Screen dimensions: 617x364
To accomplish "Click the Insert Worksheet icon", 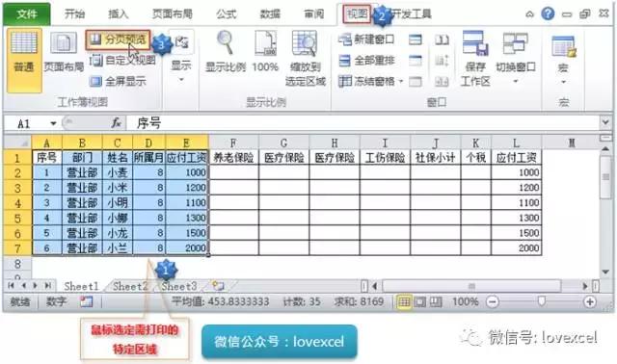I will [219, 286].
